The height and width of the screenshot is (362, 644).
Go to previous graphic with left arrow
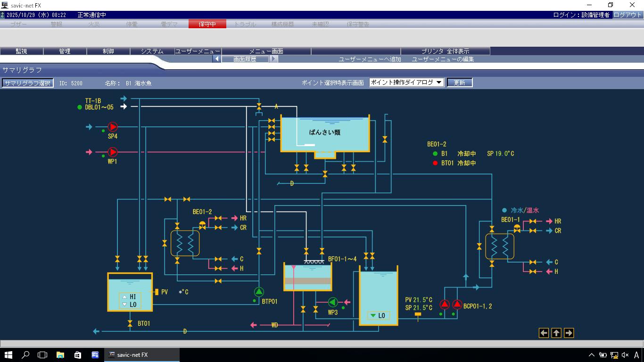544,333
